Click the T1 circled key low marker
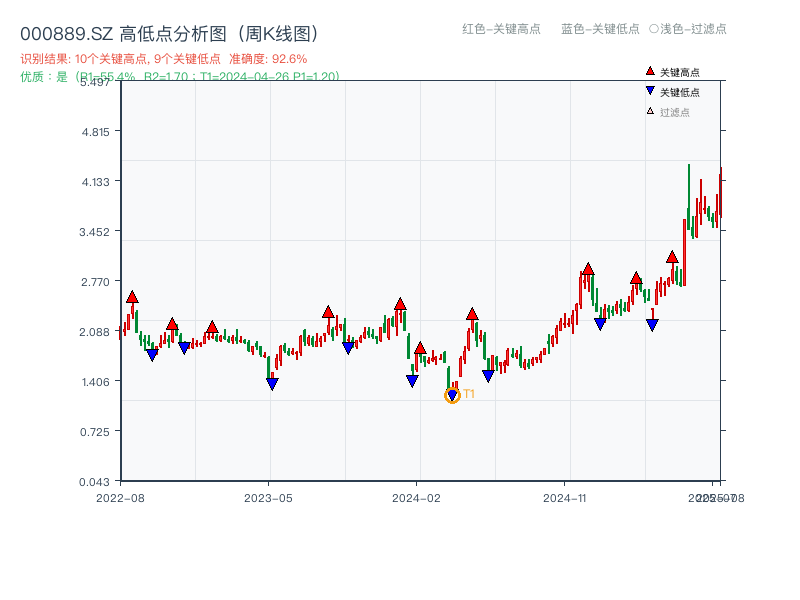800x600 pixels. pos(452,395)
